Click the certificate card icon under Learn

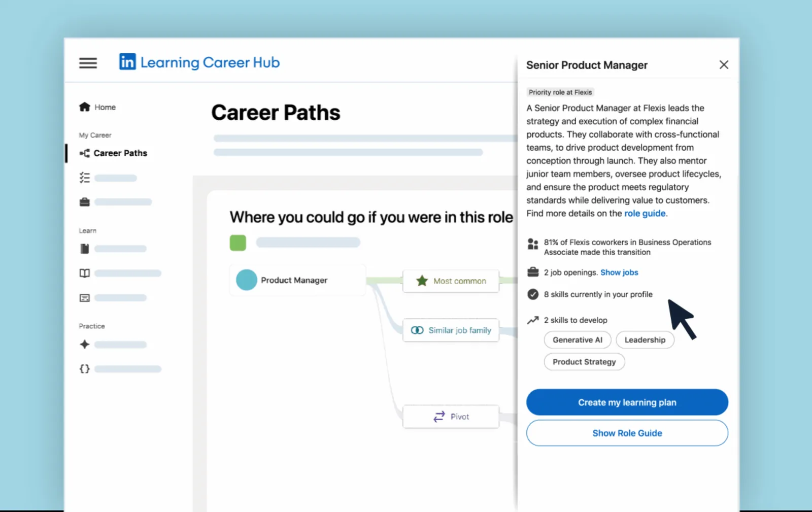tap(85, 298)
